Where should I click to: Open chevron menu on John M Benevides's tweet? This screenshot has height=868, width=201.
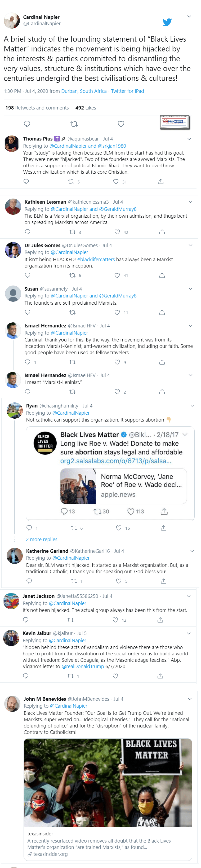pyautogui.click(x=190, y=699)
